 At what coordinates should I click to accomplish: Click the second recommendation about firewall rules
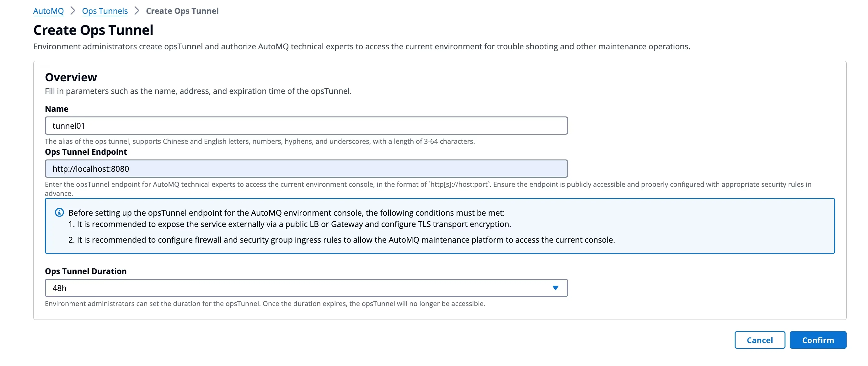pyautogui.click(x=341, y=240)
